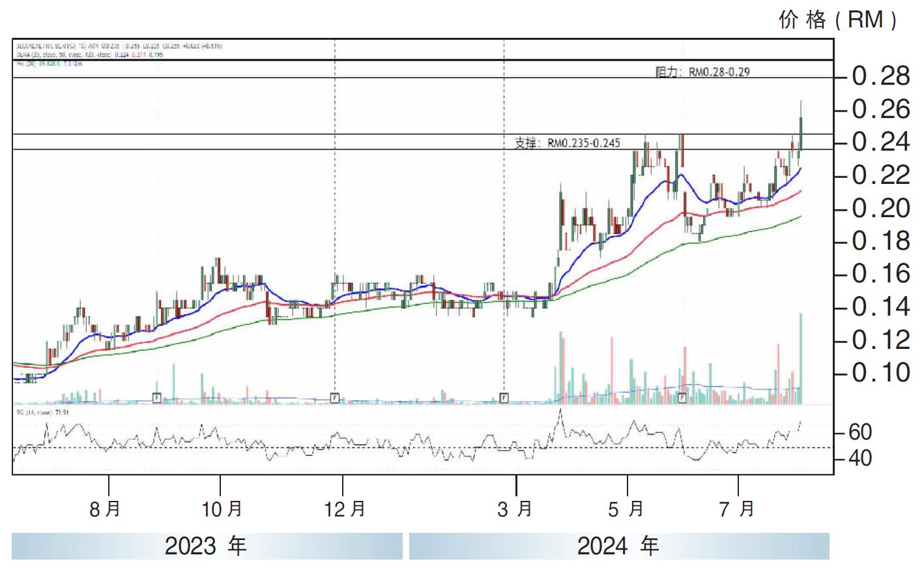Click the 0.20 price axis value
Screen dimensions: 924x570
[x=881, y=208]
